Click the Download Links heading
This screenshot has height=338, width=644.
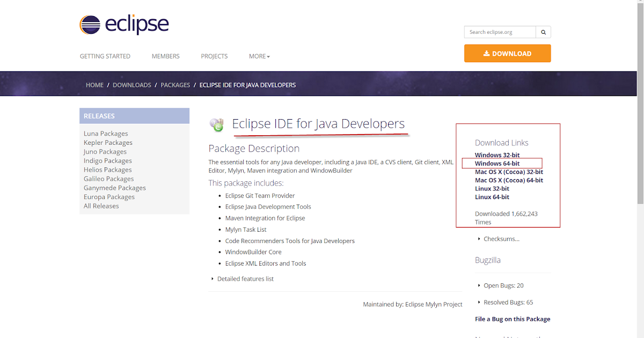[x=502, y=143]
